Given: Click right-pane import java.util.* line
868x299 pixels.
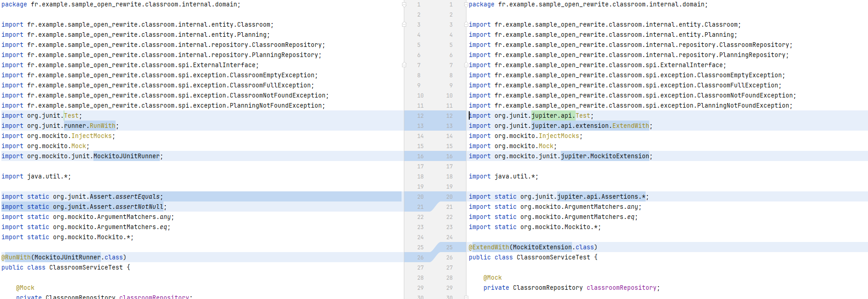Looking at the screenshot, I should [503, 177].
